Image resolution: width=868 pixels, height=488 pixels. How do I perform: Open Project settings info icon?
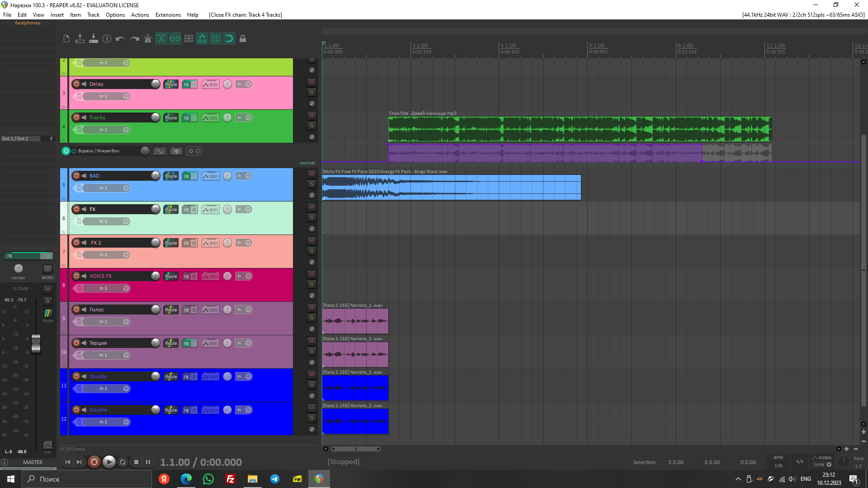pyautogui.click(x=107, y=39)
